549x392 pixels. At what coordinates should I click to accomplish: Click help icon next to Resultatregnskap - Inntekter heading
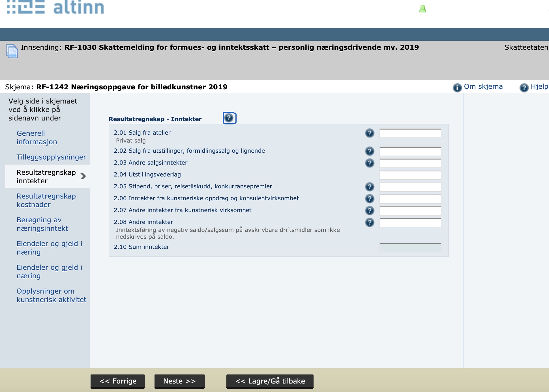click(x=229, y=118)
